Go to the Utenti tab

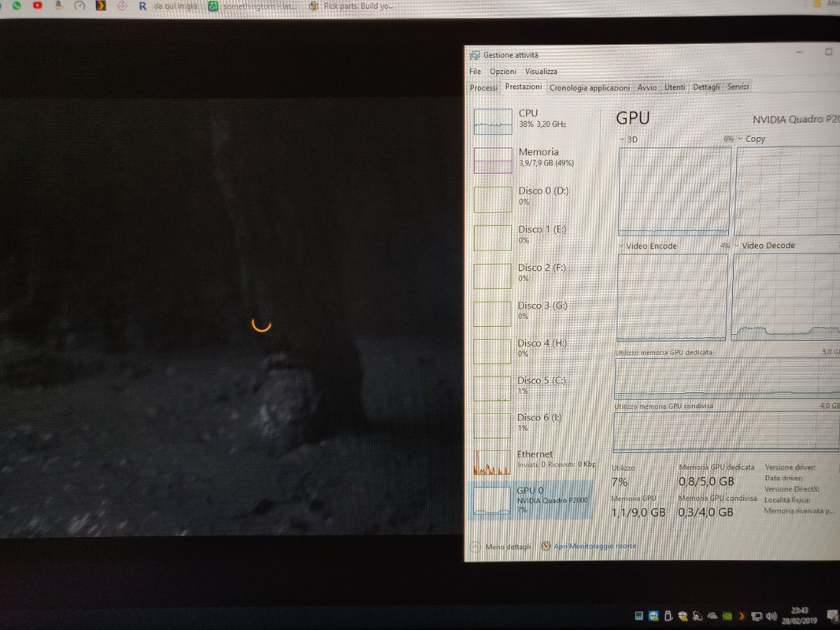675,87
